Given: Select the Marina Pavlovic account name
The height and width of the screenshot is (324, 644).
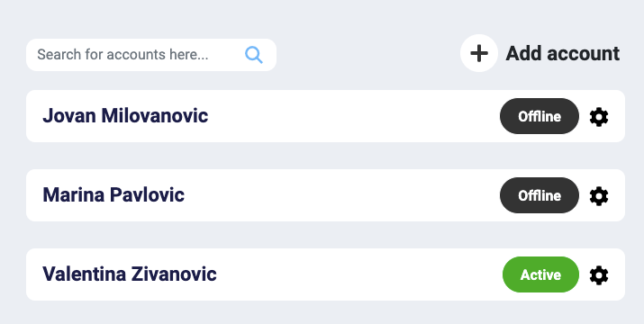Looking at the screenshot, I should [113, 195].
